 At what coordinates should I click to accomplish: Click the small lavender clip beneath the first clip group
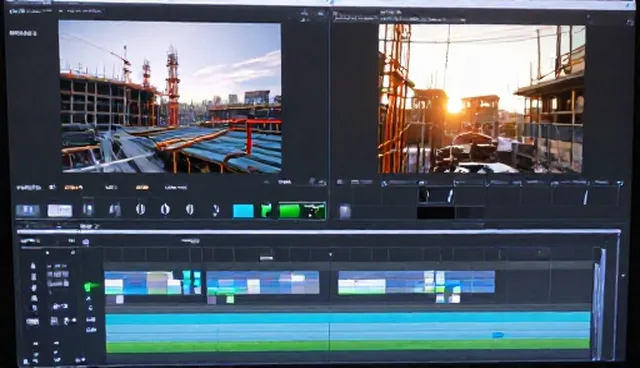click(x=120, y=299)
